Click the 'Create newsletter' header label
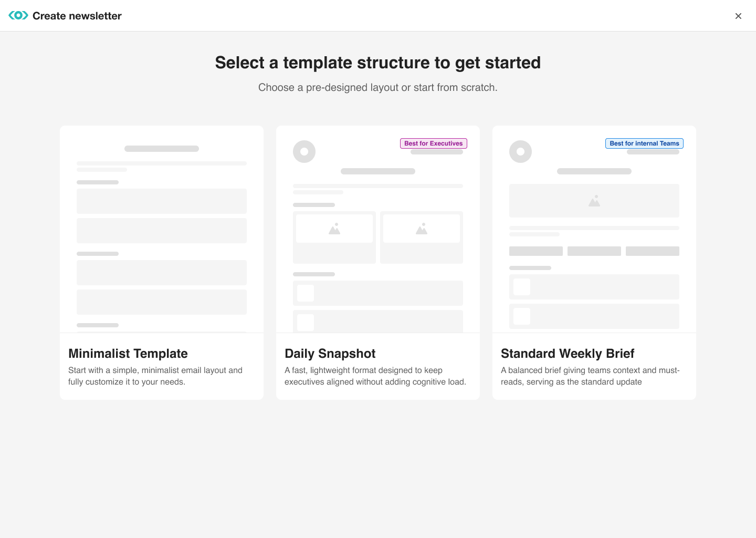756x538 pixels. tap(77, 15)
